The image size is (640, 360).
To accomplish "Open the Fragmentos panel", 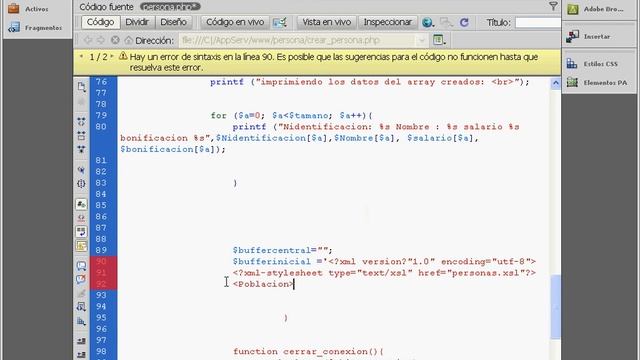I will point(35,28).
